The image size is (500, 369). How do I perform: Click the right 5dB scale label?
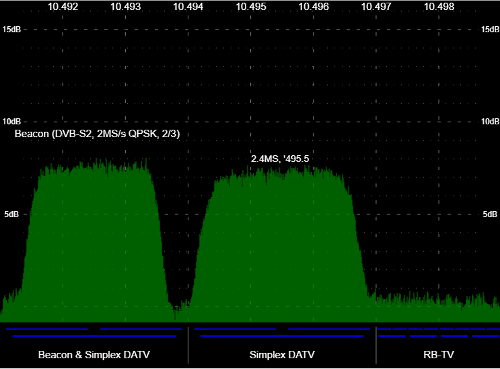pyautogui.click(x=490, y=214)
